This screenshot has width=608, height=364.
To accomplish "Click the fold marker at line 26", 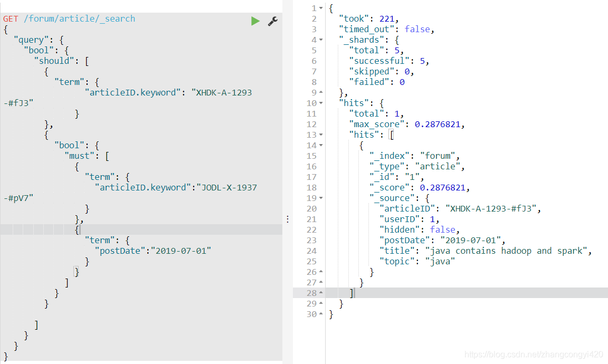I will pyautogui.click(x=320, y=272).
